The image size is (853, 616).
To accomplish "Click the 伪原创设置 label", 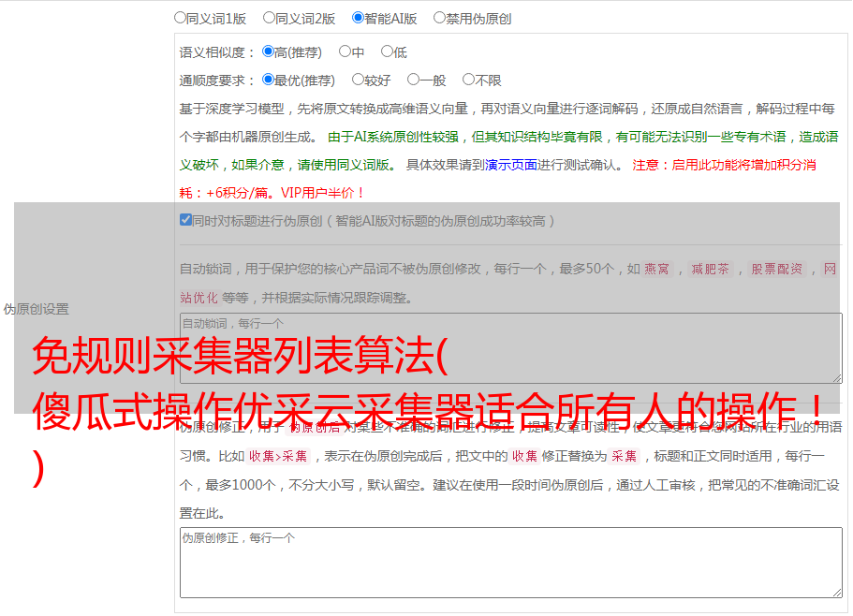I will pos(37,309).
